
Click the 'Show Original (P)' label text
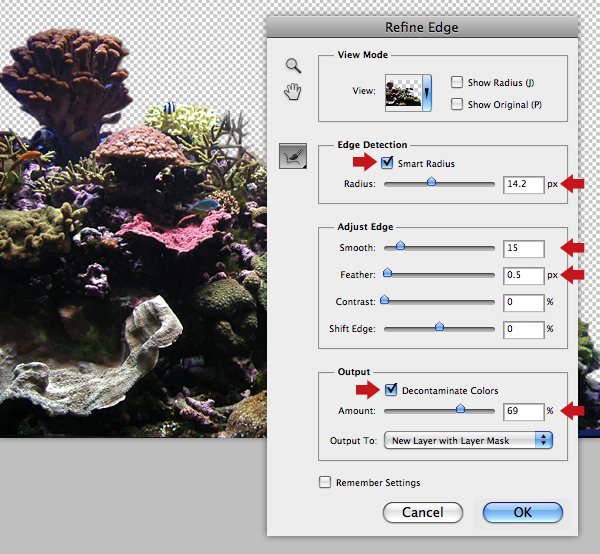[505, 105]
